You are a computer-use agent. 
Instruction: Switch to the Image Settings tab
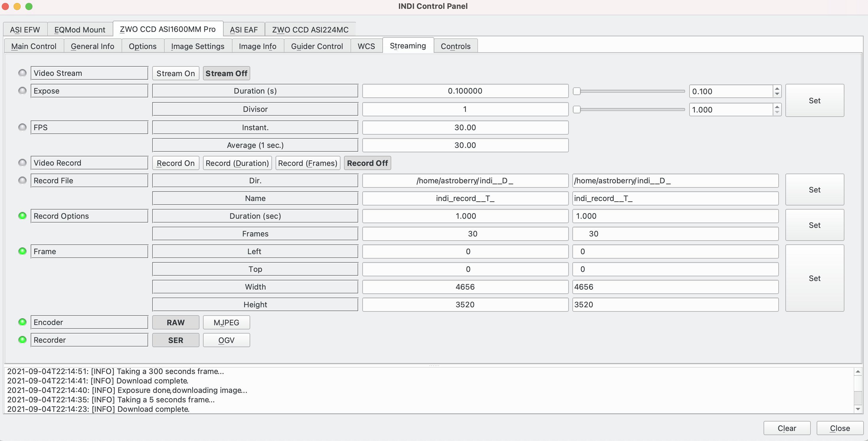tap(197, 45)
